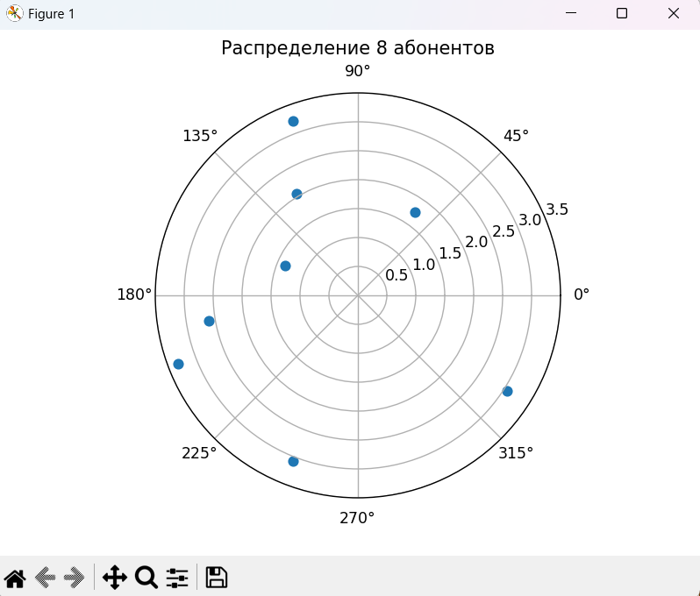Click the 180° angle label

click(134, 294)
